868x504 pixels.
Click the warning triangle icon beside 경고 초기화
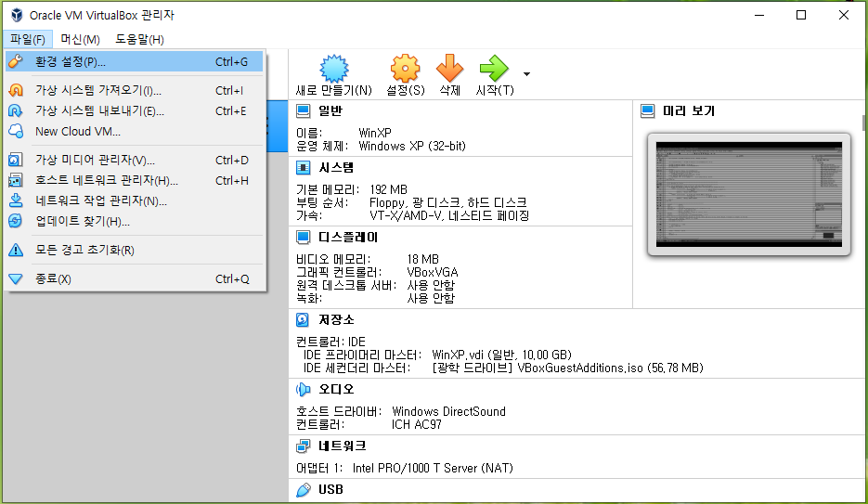16,250
